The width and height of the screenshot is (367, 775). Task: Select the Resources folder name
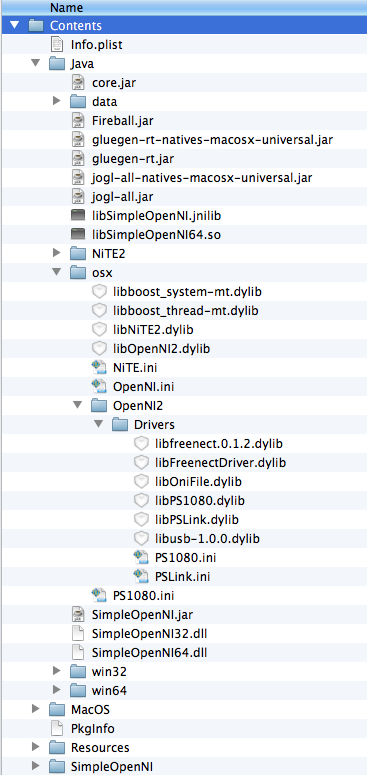coord(100,747)
